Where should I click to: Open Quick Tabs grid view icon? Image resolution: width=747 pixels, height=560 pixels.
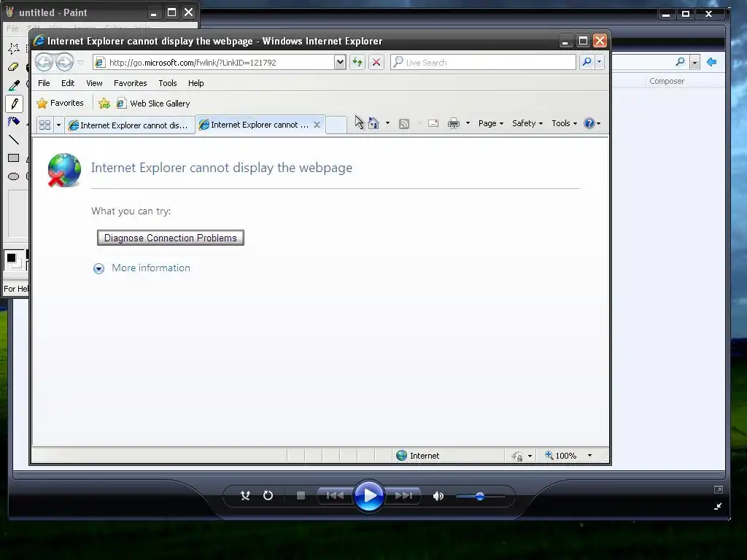point(44,125)
